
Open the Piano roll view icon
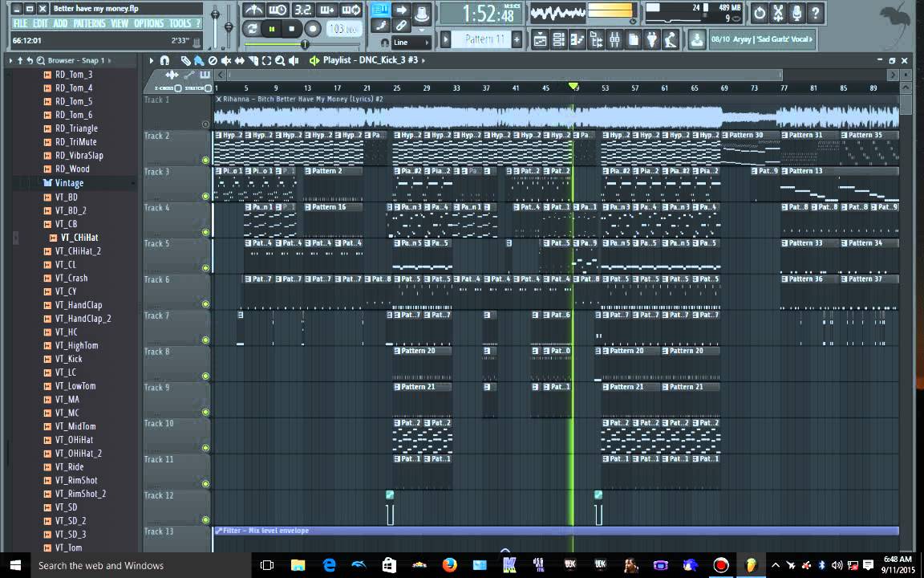click(x=577, y=39)
